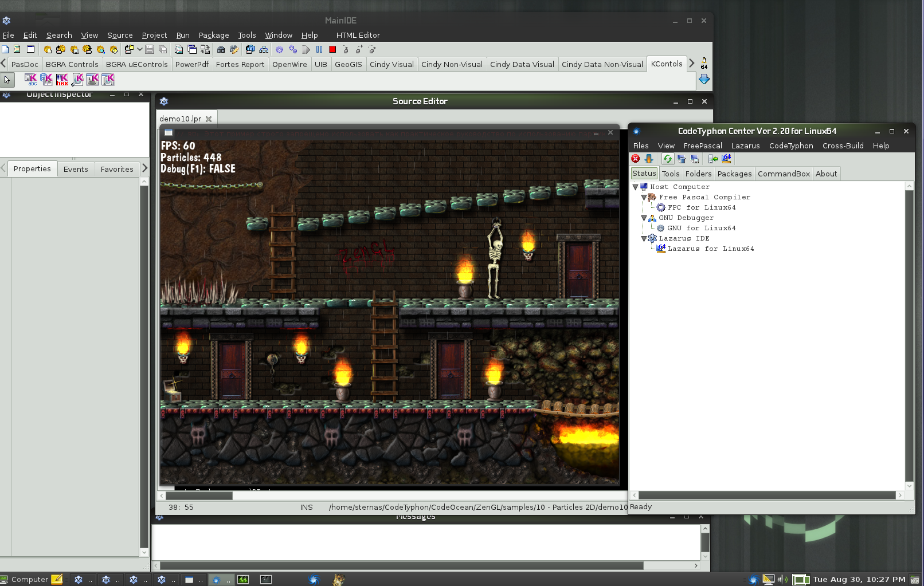Click the Step Over debug icon

coord(372,49)
